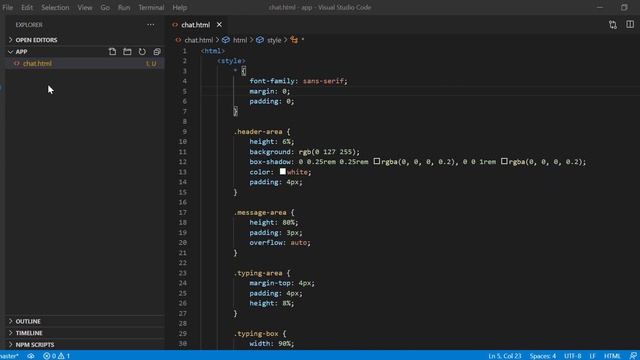The width and height of the screenshot is (640, 360).
Task: Open explorer more actions ellipsis
Action: pos(151,25)
